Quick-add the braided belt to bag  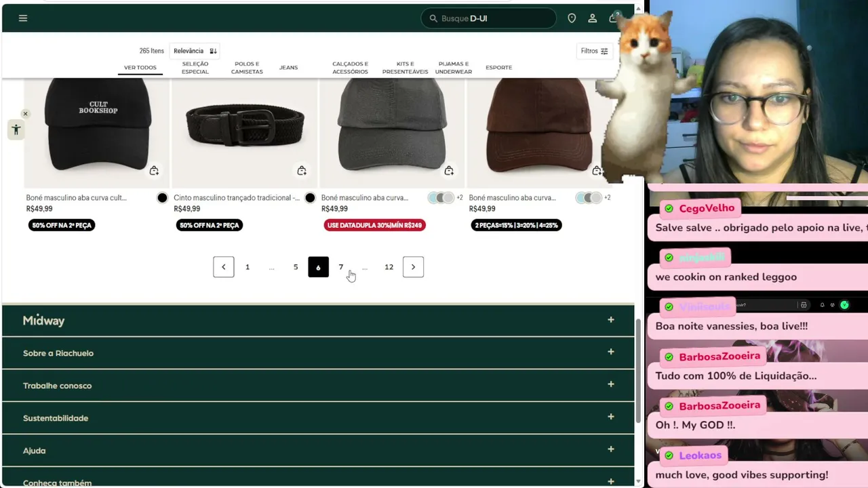302,171
